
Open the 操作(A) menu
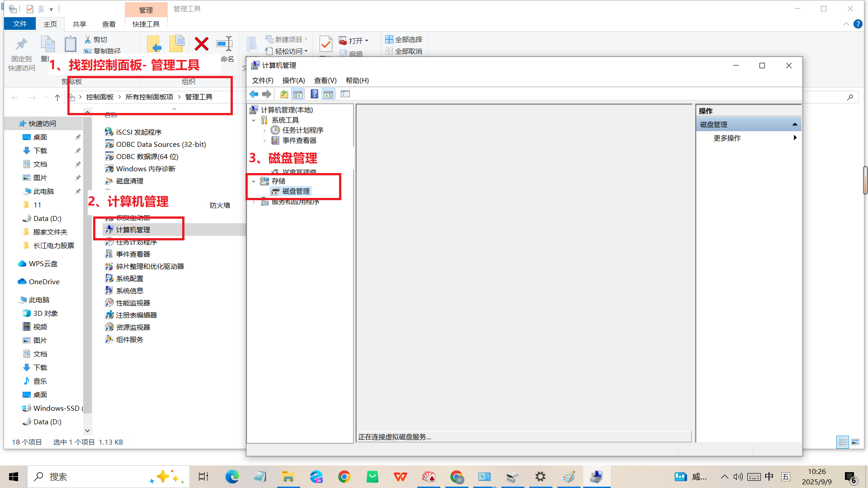click(293, 80)
